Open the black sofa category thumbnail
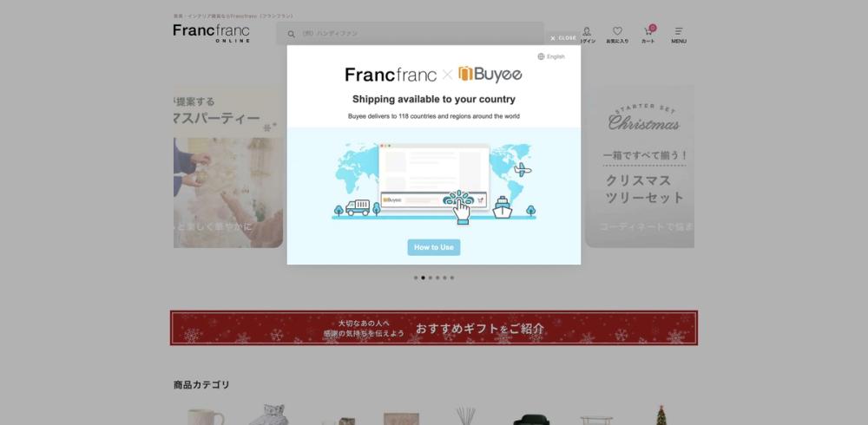The height and width of the screenshot is (425, 868). [531, 418]
